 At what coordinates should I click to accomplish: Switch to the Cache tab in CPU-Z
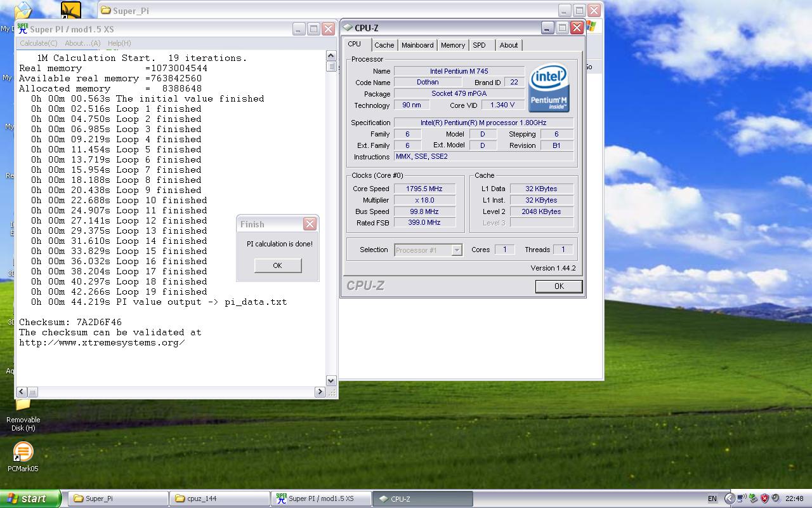click(x=384, y=45)
